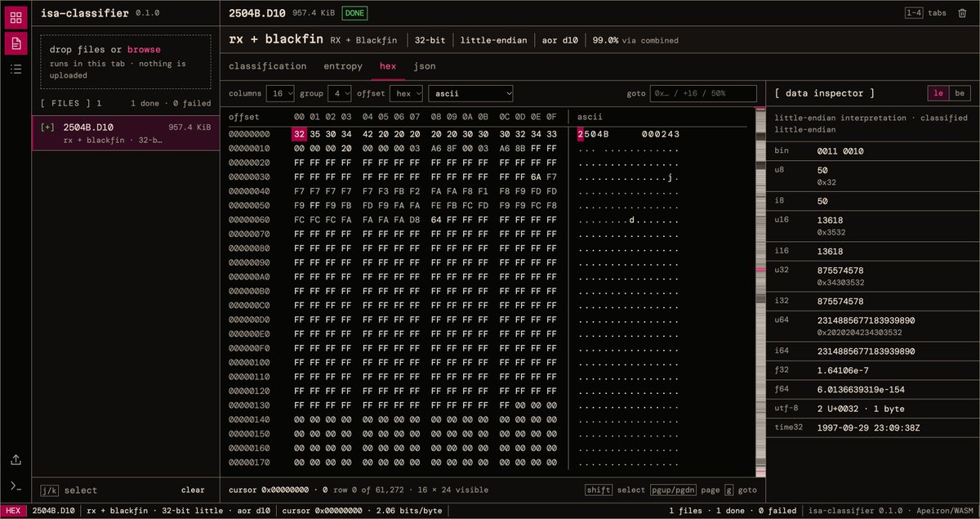
Task: Click the entropy minimap strip beside the hex view
Action: coord(761,292)
